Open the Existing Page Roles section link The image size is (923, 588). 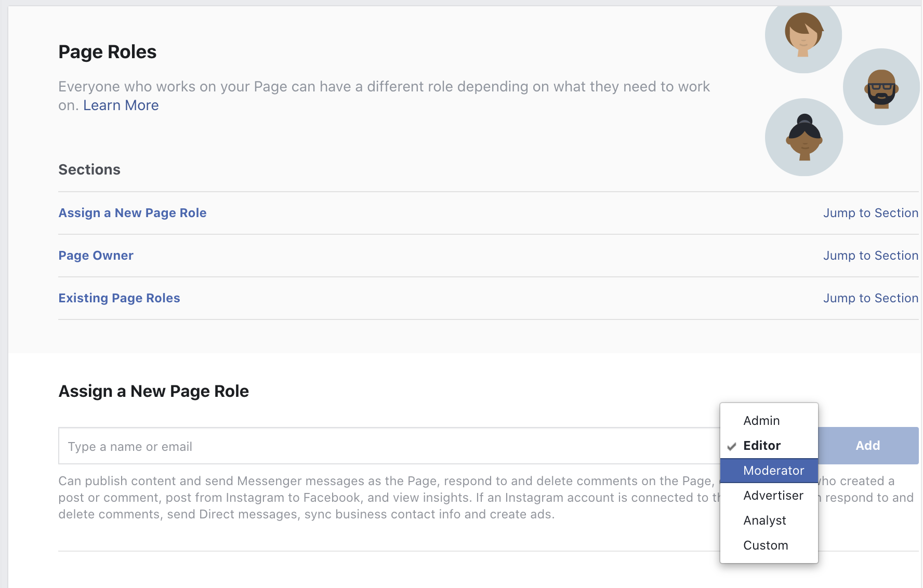[x=120, y=298]
